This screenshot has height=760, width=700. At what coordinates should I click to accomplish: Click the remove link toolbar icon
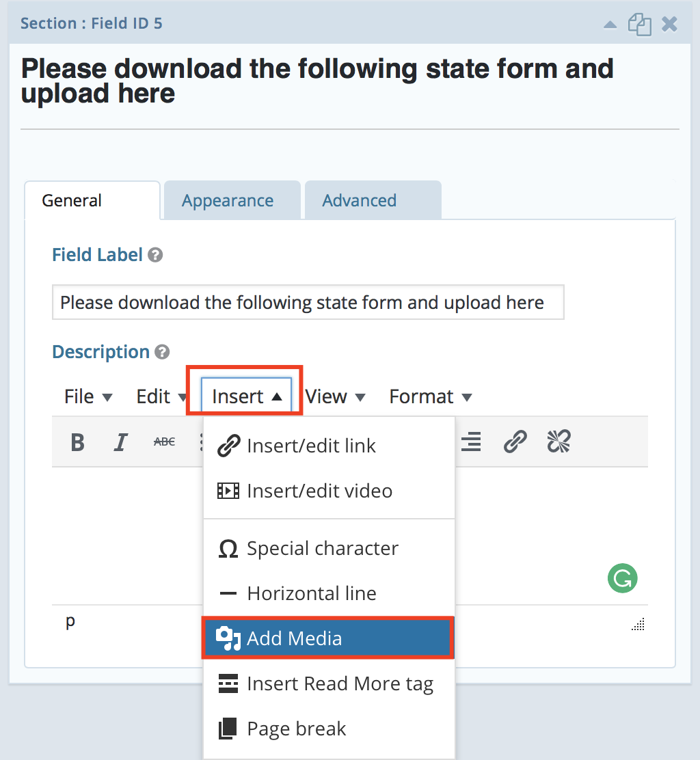[x=558, y=443]
